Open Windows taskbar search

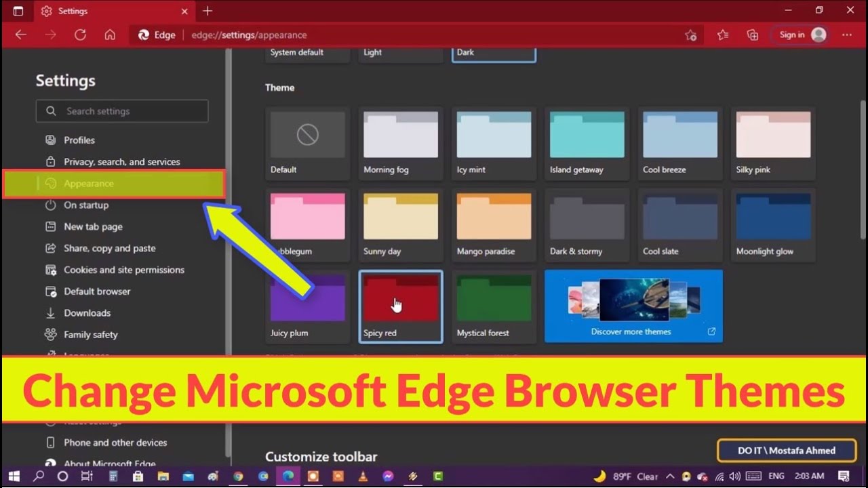[x=38, y=476]
